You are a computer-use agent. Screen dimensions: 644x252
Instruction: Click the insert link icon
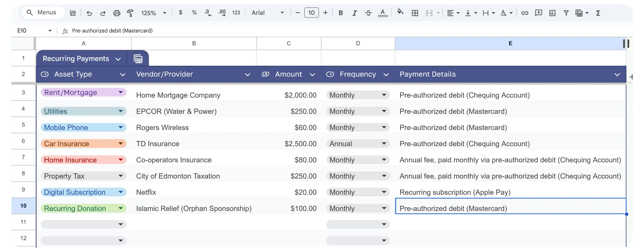[525, 13]
